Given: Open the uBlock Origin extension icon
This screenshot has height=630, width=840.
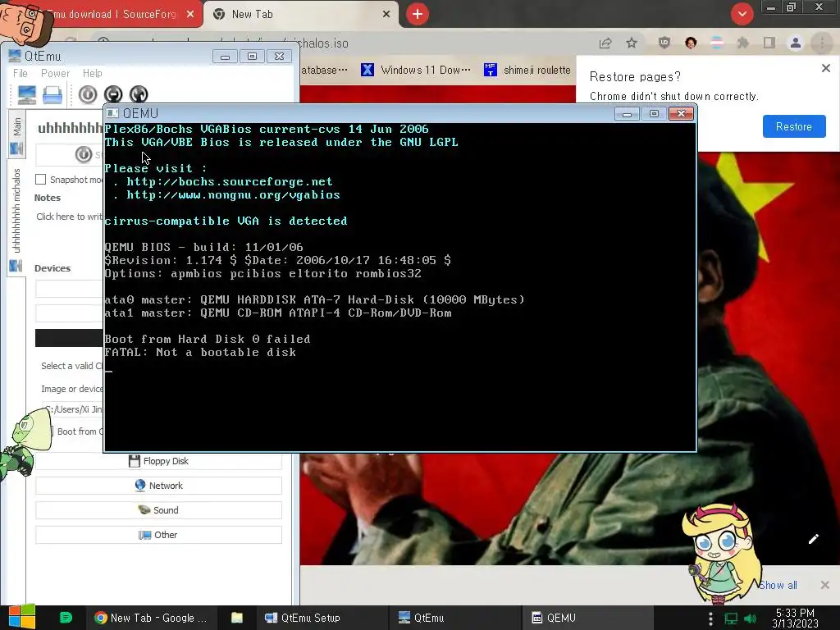Looking at the screenshot, I should (664, 43).
